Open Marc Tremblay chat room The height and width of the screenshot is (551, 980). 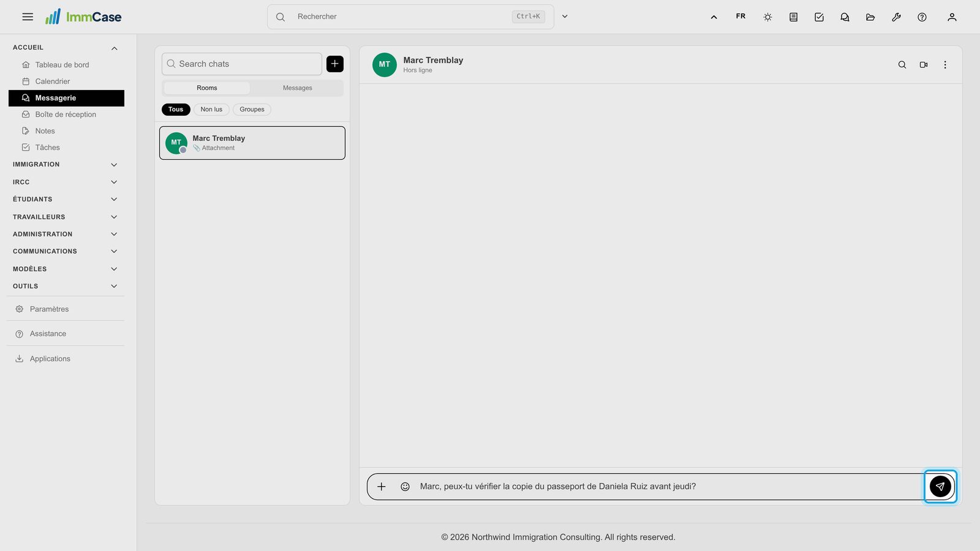(252, 143)
